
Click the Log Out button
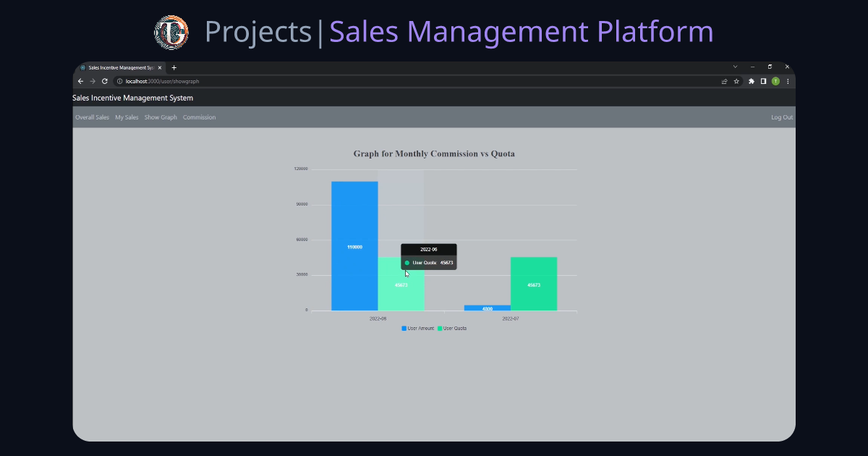point(781,117)
